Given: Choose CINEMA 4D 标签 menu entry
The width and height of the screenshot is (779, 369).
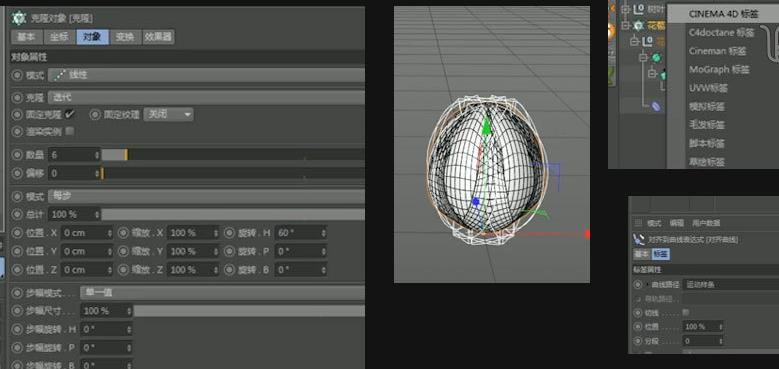Looking at the screenshot, I should (723, 14).
